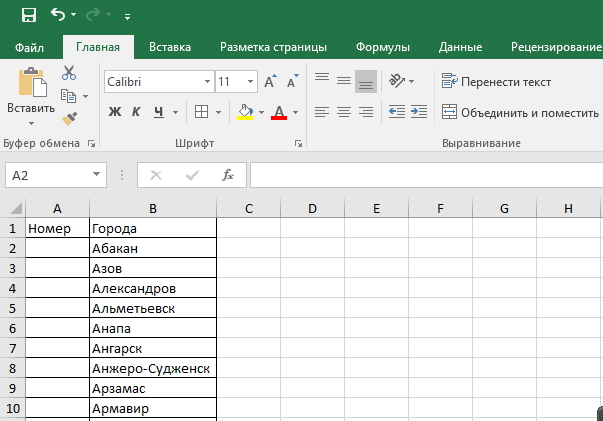603x421 pixels.
Task: Select column A header
Action: [x=57, y=208]
